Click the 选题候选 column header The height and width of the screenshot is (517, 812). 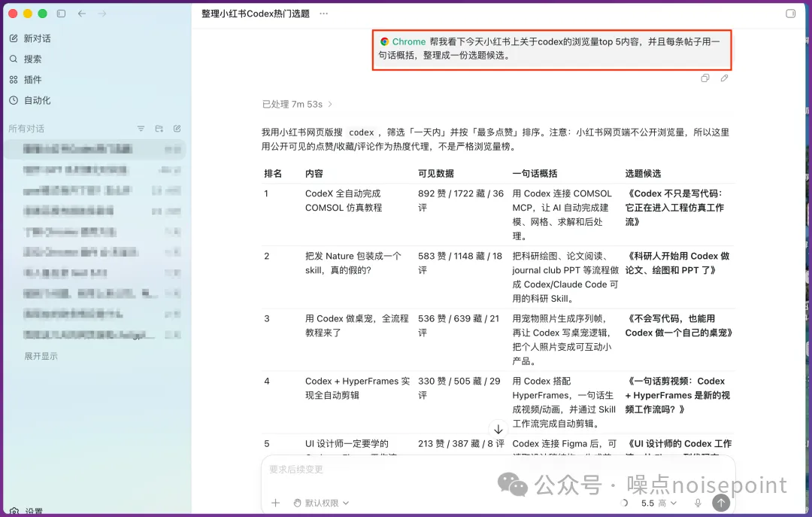643,173
